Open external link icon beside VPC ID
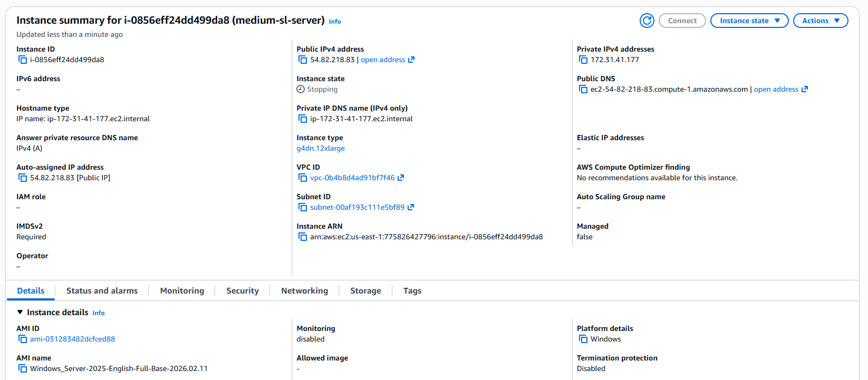 (401, 178)
